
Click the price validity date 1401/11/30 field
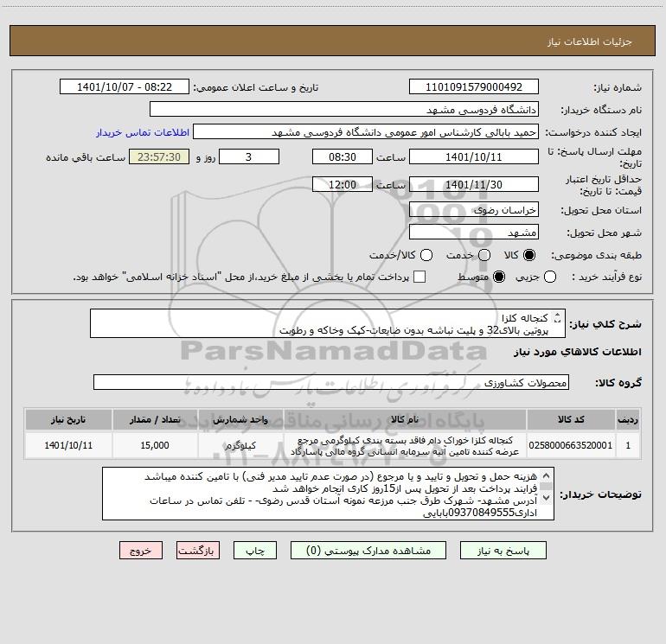(474, 184)
